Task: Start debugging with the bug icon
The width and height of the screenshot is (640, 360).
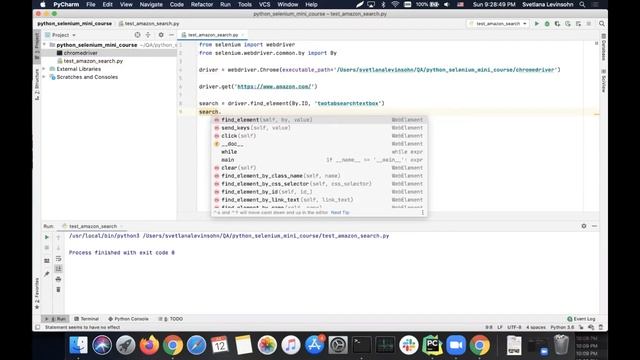Action: pyautogui.click(x=547, y=24)
